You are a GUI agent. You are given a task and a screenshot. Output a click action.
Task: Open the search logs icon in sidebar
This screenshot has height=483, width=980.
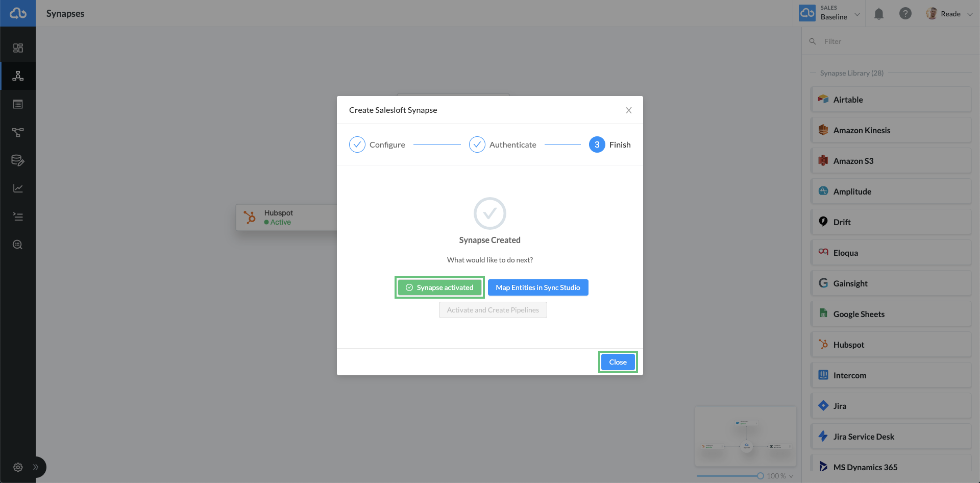[18, 245]
